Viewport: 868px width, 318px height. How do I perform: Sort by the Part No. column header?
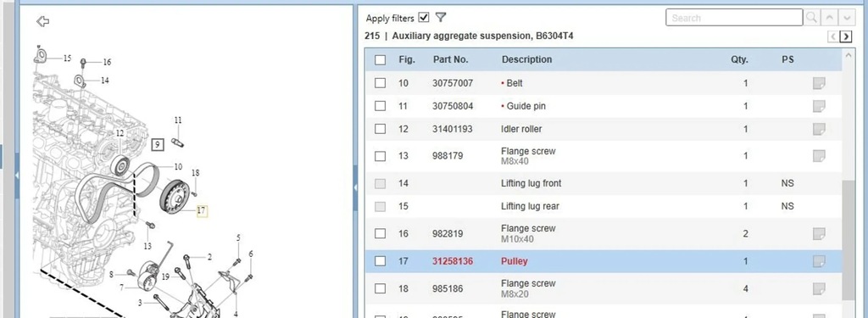pos(451,60)
